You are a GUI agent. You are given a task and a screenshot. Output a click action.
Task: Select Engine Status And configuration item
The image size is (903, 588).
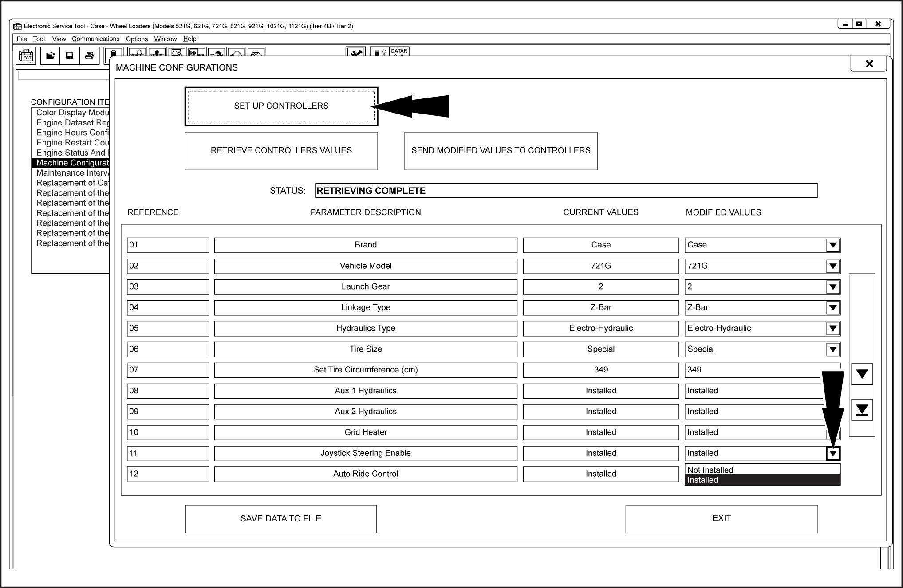click(72, 153)
